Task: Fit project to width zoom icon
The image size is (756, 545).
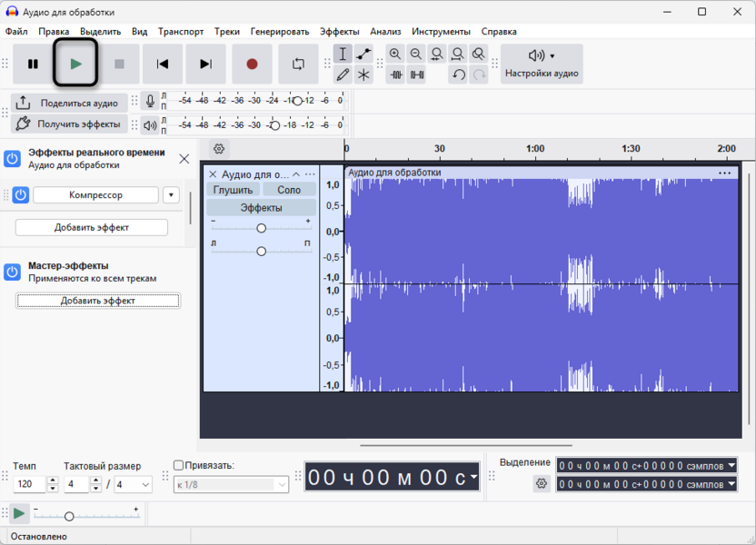Action: 458,54
